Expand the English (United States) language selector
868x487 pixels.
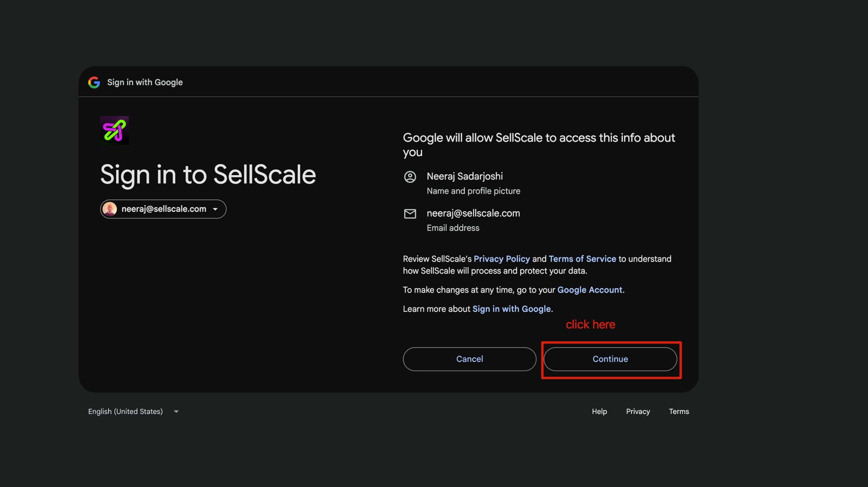tap(134, 411)
